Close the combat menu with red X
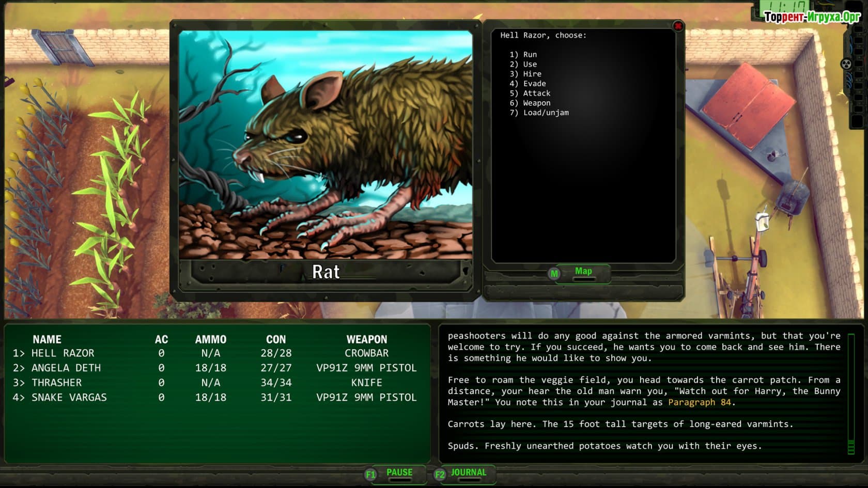The height and width of the screenshot is (488, 868). (x=678, y=26)
